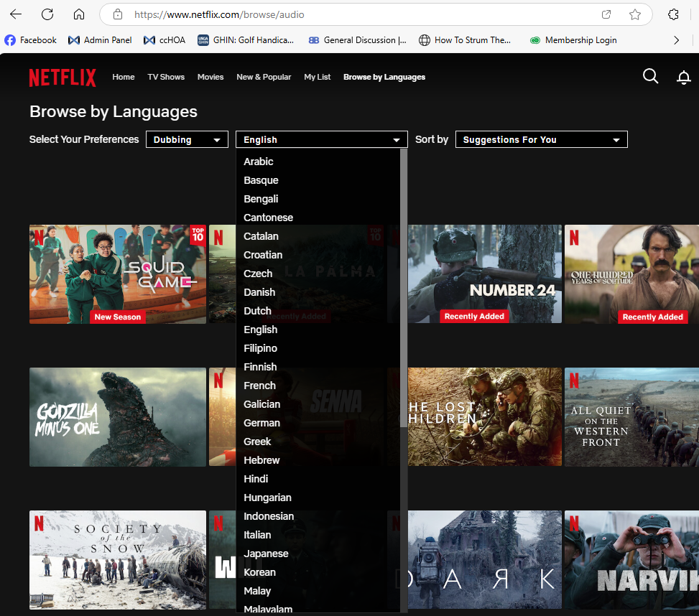This screenshot has height=616, width=699.
Task: Open the Society of the Snow card
Action: [x=118, y=560]
